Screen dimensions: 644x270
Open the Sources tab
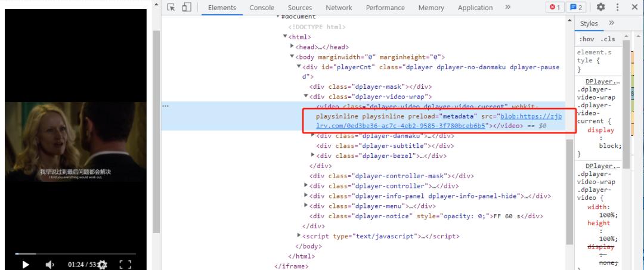point(299,8)
